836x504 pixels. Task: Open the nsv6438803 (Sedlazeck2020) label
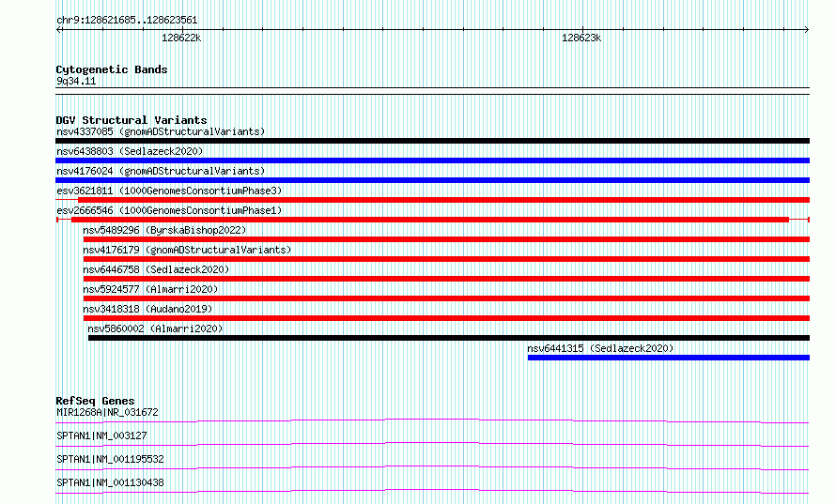pos(130,151)
